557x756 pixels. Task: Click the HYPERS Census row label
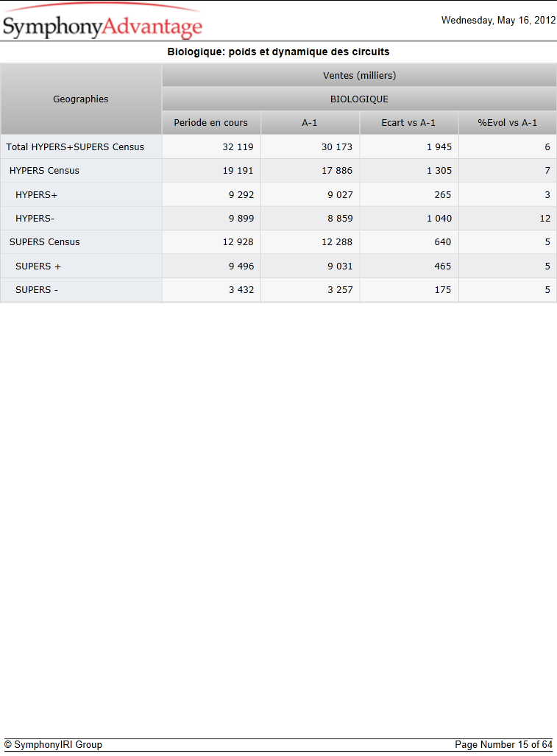pos(44,170)
